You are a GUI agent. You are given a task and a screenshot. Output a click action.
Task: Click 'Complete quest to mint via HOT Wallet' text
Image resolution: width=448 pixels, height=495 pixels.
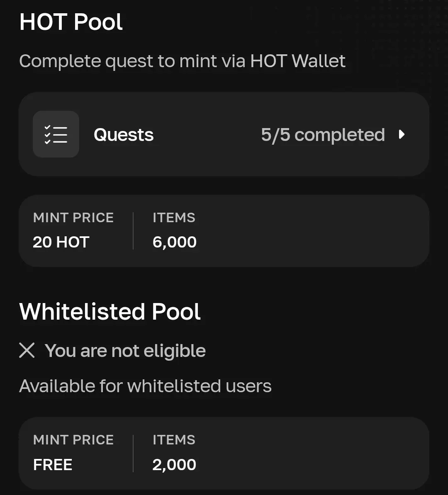[x=182, y=61]
